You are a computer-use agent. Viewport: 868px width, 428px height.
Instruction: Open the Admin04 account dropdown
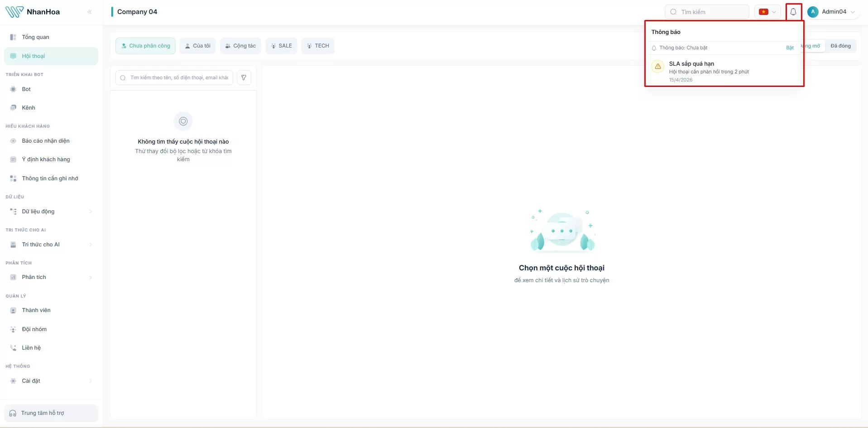click(831, 12)
